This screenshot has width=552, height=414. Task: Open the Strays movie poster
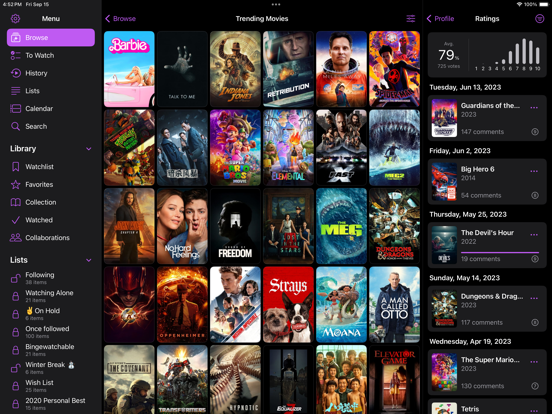pyautogui.click(x=288, y=305)
